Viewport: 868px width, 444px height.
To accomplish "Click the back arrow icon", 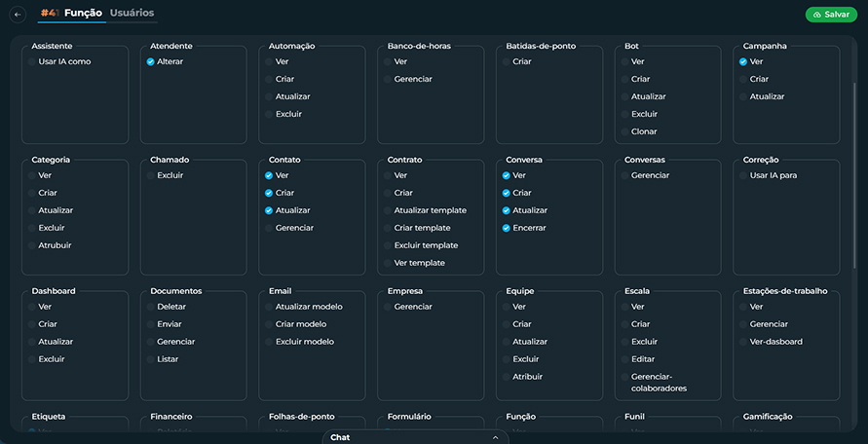I will pyautogui.click(x=18, y=15).
